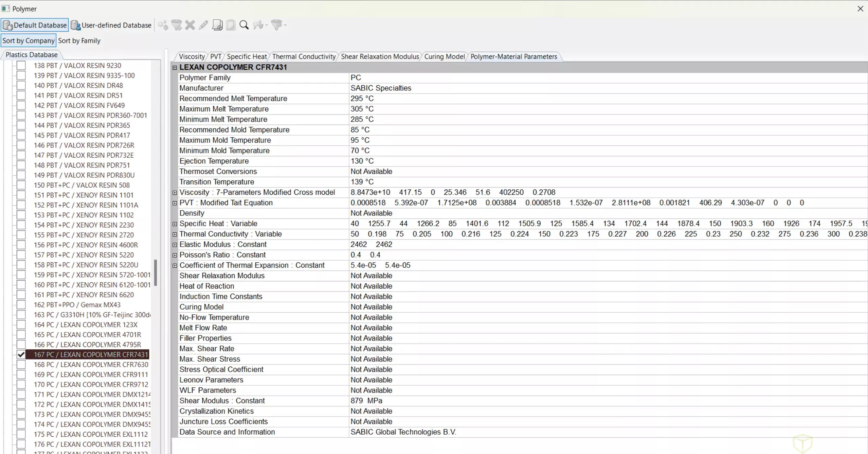Screen dimensions: 868x454
Task: Click the Polymer Family PC value
Action: point(356,77)
